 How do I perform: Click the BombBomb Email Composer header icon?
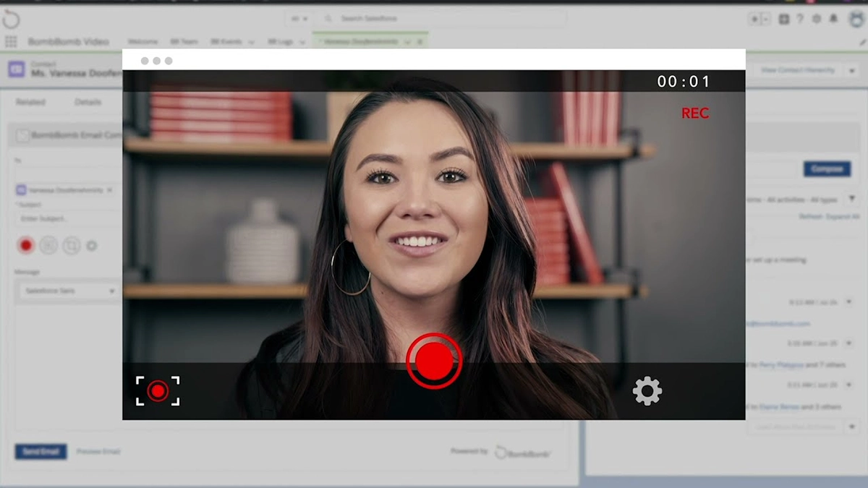(x=22, y=135)
